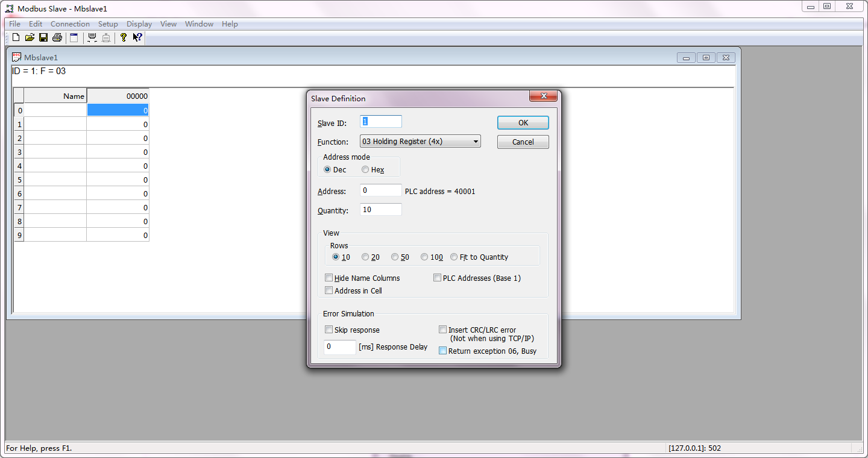Click row header number 2
868x458 pixels.
19,138
